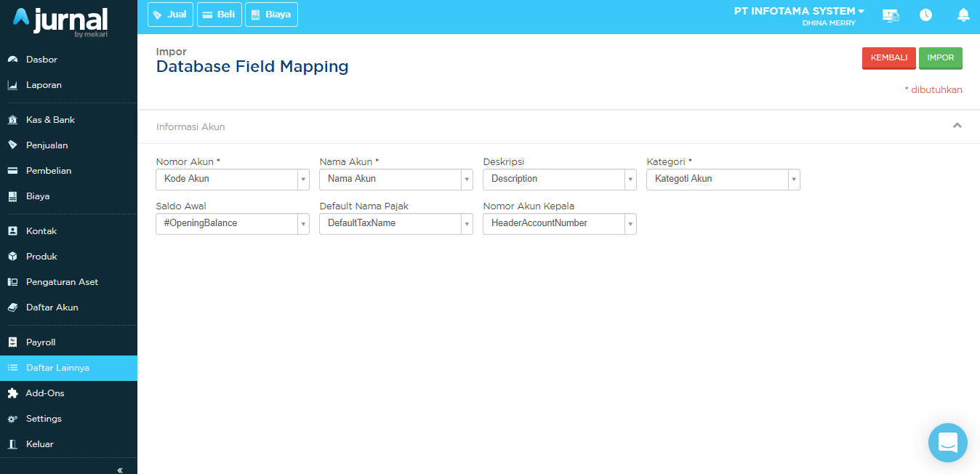Open the PT INFOTAMA SYSTEM company menu
980x474 pixels.
coord(799,12)
